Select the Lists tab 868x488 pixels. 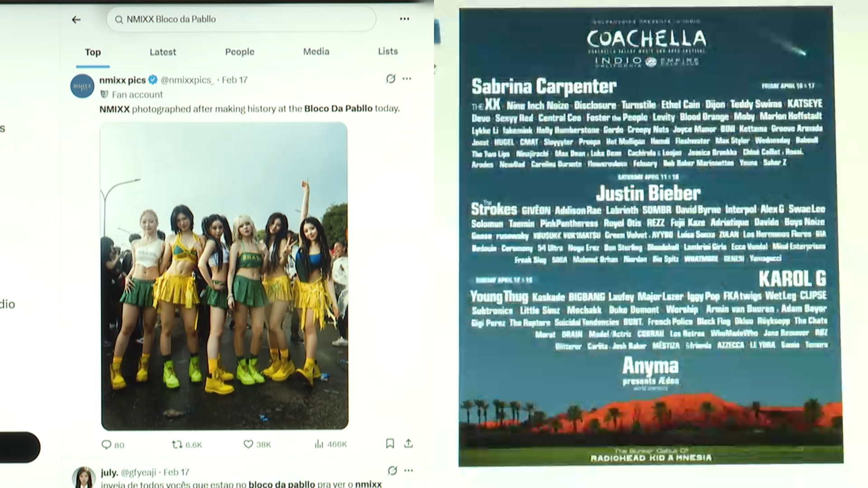[387, 52]
